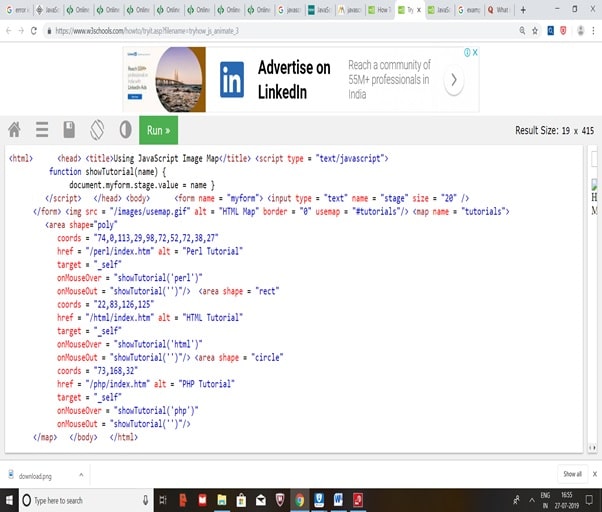Click the browser Back arrow

pos(8,31)
